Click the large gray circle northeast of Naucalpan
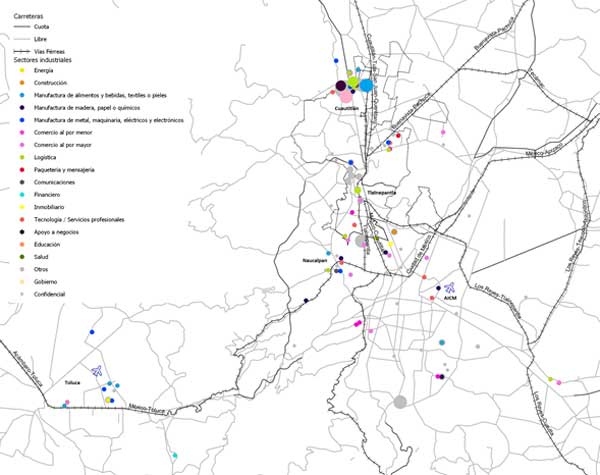Viewport: 600px width, 475px height. (x=361, y=241)
